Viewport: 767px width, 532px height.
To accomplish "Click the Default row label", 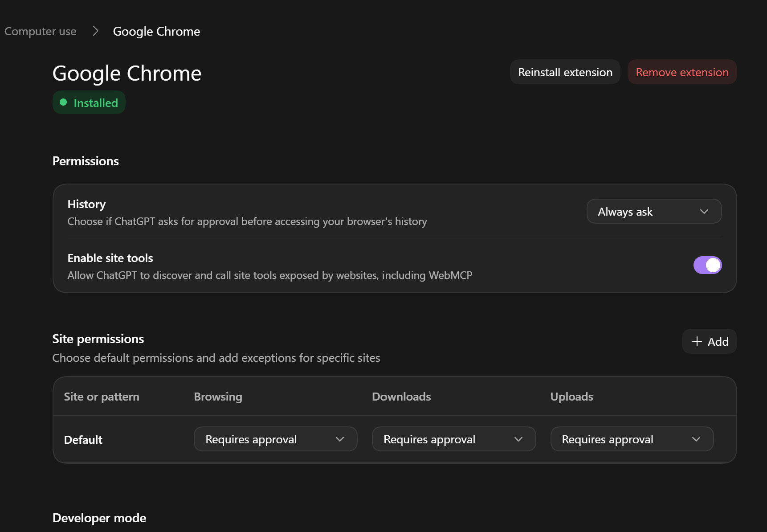I will coord(83,440).
